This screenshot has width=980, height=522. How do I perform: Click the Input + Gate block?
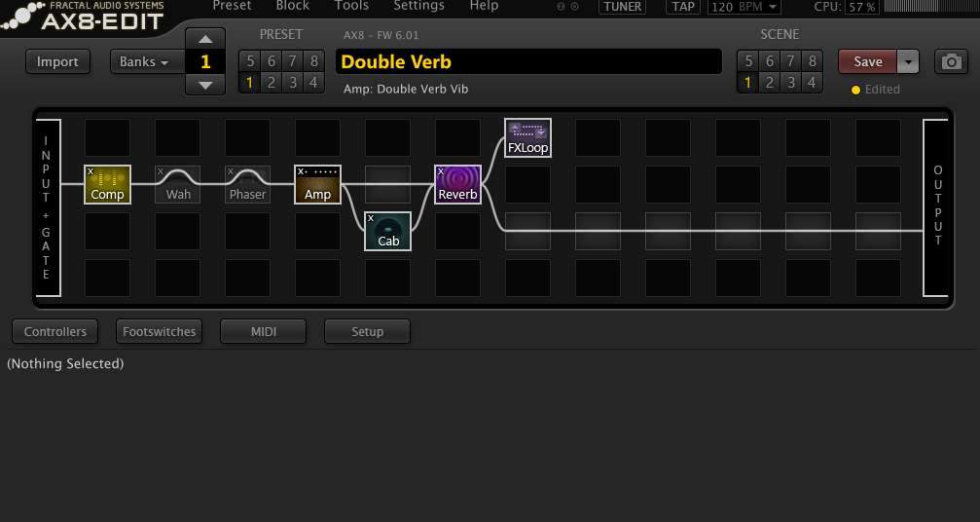tap(47, 207)
